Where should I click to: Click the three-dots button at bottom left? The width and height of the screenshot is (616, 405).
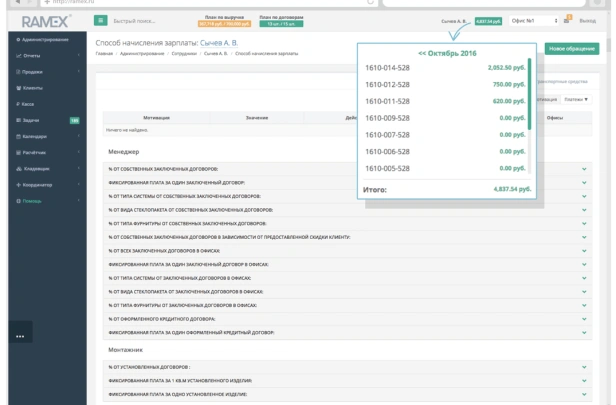[x=19, y=336]
